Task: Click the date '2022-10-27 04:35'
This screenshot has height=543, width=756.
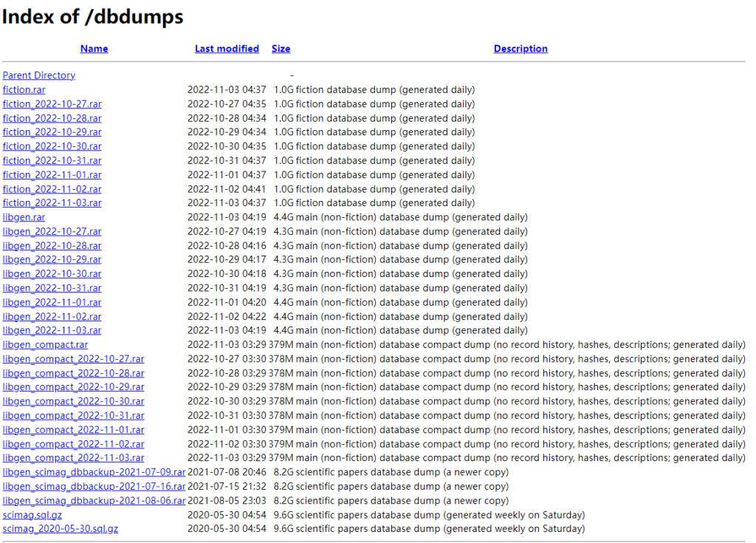Action: click(227, 103)
